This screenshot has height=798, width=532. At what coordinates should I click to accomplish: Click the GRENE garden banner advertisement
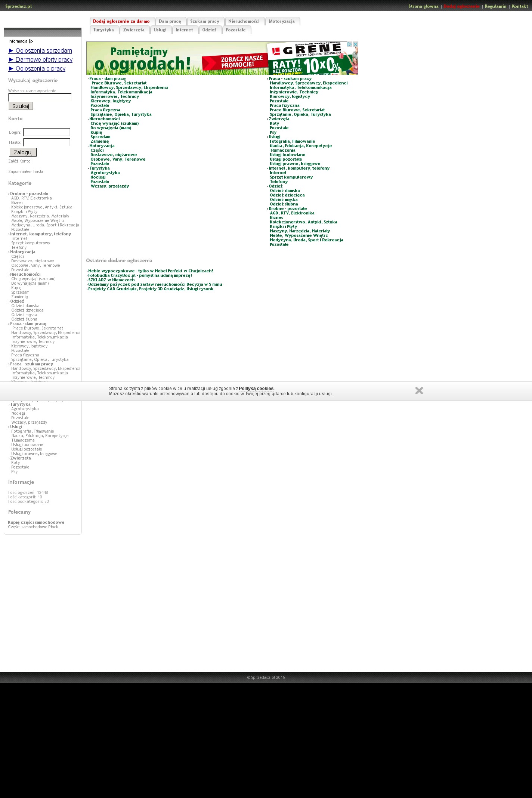pos(222,58)
